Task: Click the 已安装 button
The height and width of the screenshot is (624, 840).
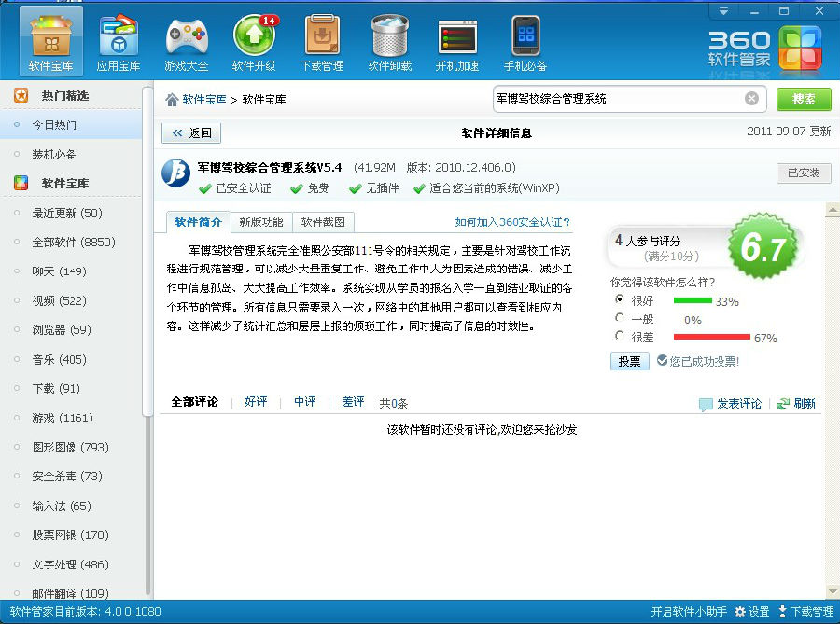Action: click(804, 173)
